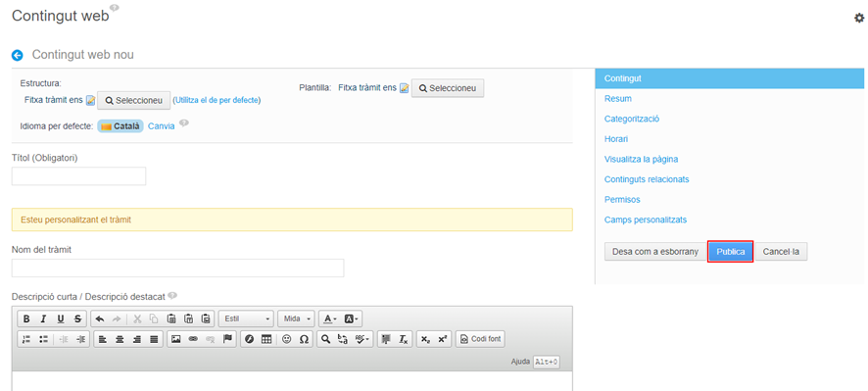Viewport: 868px width, 391px height.
Task: Insert a Flash object
Action: tap(249, 339)
